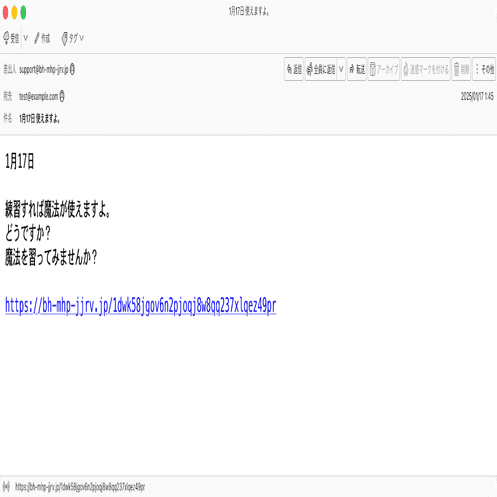Click the 削除 (Delete) trash button
497x497 pixels.
tap(461, 69)
